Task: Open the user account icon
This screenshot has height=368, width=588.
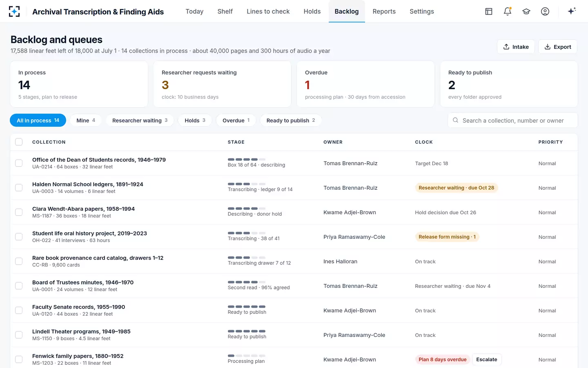Action: coord(545,11)
